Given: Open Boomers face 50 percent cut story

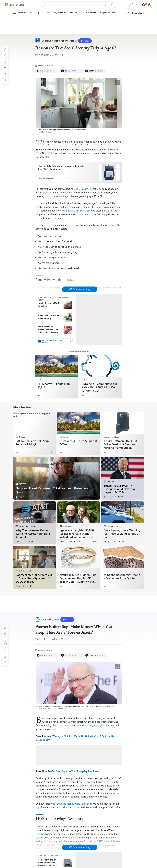Looking at the screenshot, I should point(34,567).
